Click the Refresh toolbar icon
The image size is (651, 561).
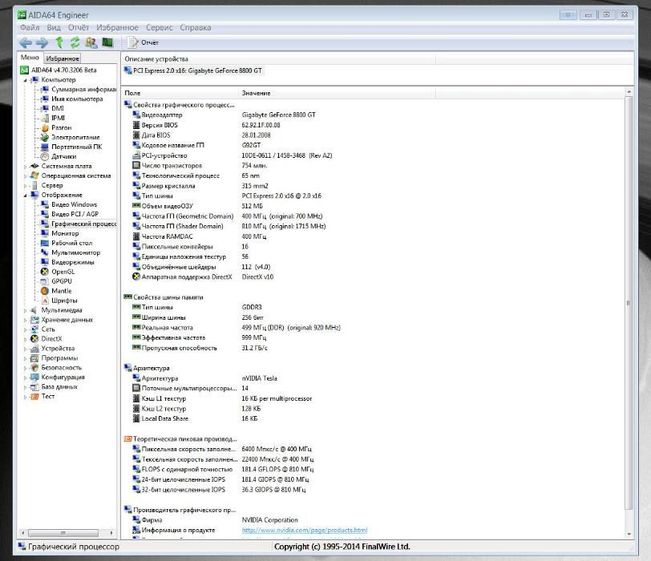point(75,42)
